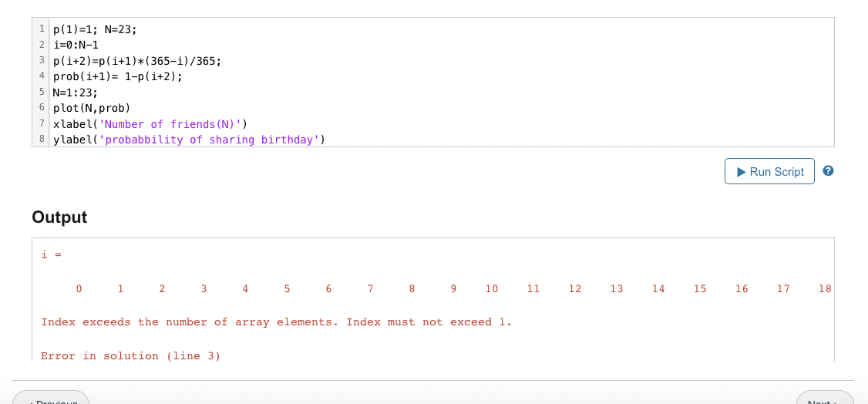The image size is (868, 404).
Task: Click line number 3 in gutter
Action: click(x=42, y=61)
